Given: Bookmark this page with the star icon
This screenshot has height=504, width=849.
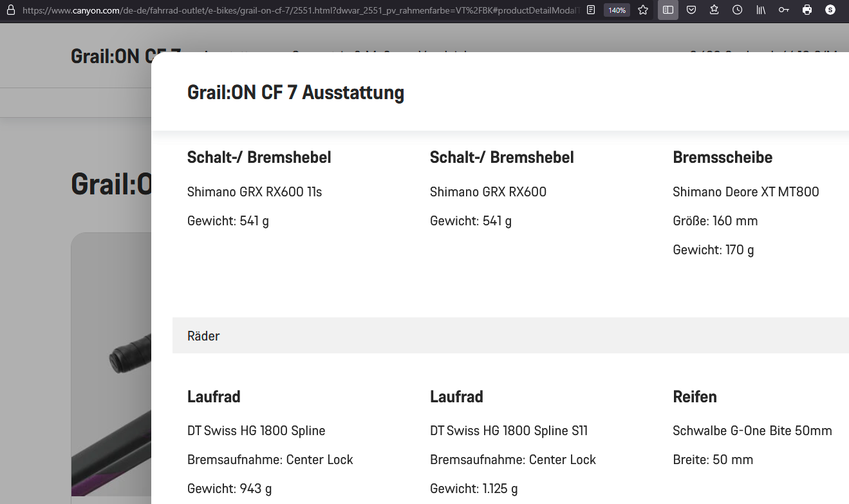Looking at the screenshot, I should pyautogui.click(x=643, y=10).
